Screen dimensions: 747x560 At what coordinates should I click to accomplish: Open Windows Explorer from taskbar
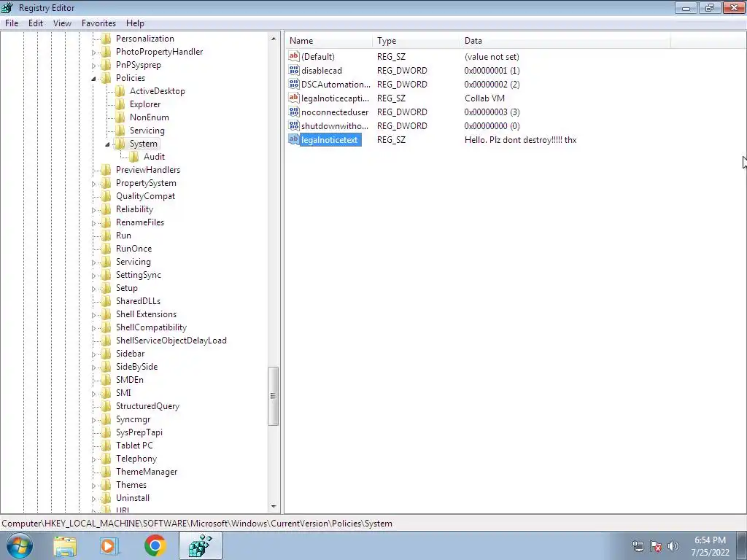pos(65,545)
